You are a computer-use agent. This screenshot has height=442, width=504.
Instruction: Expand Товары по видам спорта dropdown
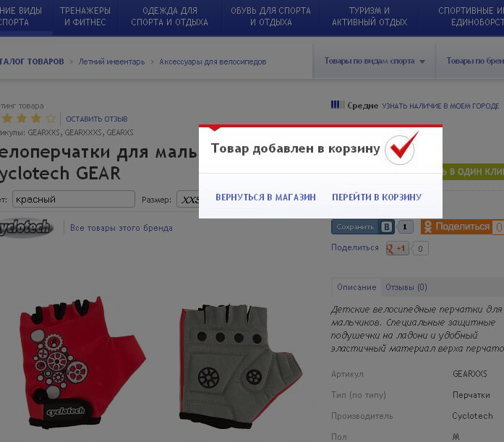[375, 61]
